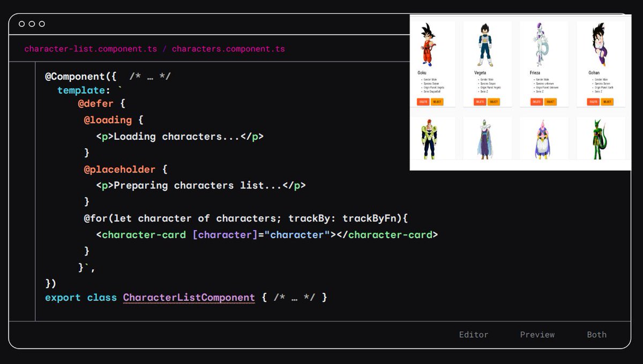Screen dimensions: 643x364
Task: Click the SELECT button on Goku's card
Action: 437,102
